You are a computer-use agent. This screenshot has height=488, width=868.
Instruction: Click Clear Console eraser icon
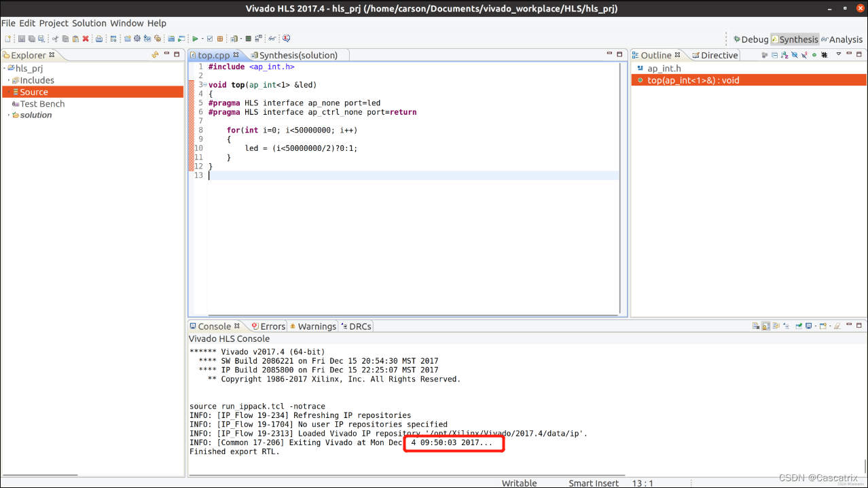[x=837, y=326]
